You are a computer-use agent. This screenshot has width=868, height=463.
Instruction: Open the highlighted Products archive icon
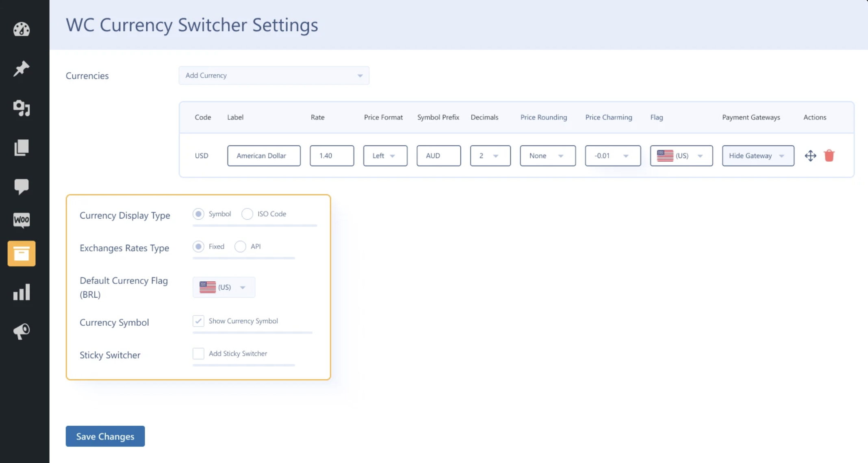22,254
